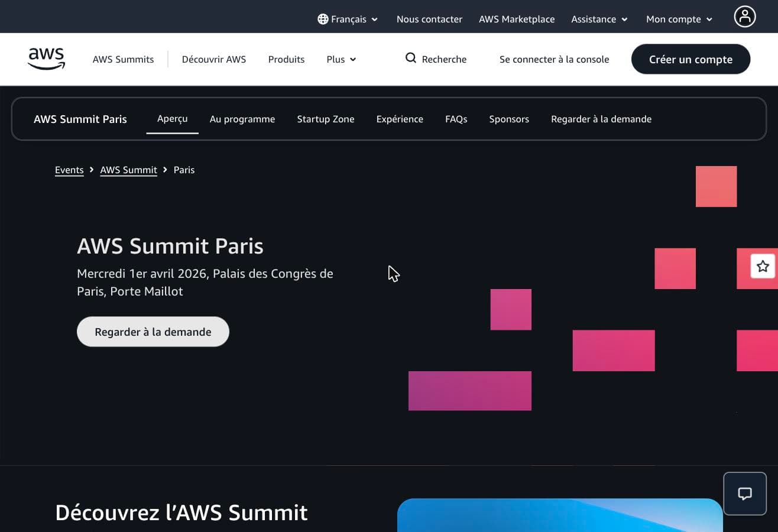Click AWS Summit Paris nav title
The image size is (778, 532).
pos(80,119)
